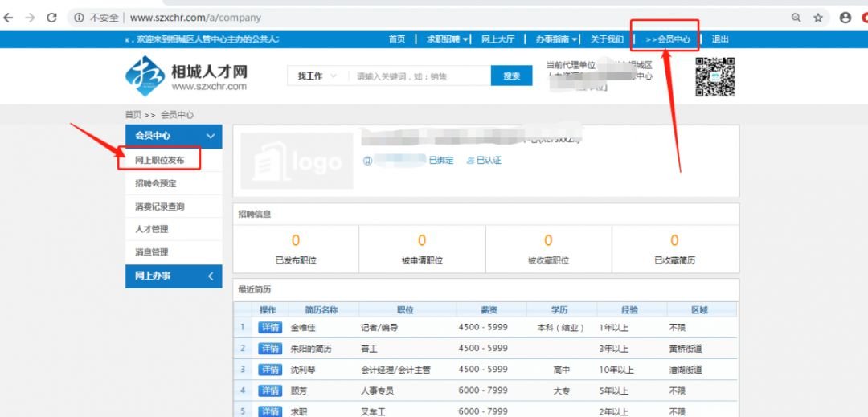Click the QR code image

tap(714, 77)
